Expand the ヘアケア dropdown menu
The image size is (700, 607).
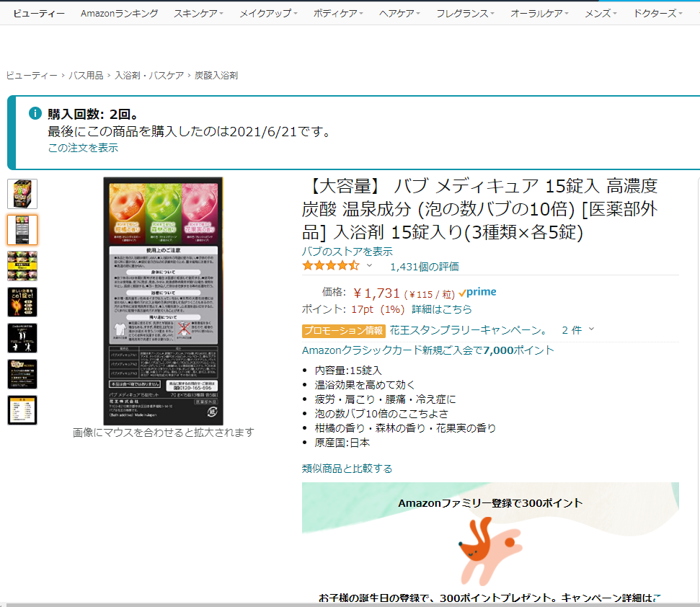click(399, 14)
